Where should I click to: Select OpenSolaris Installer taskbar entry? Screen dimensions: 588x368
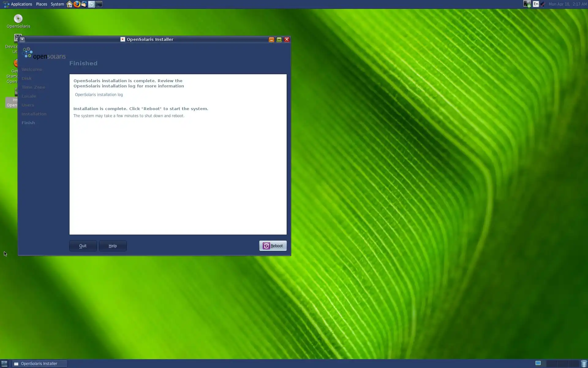39,363
